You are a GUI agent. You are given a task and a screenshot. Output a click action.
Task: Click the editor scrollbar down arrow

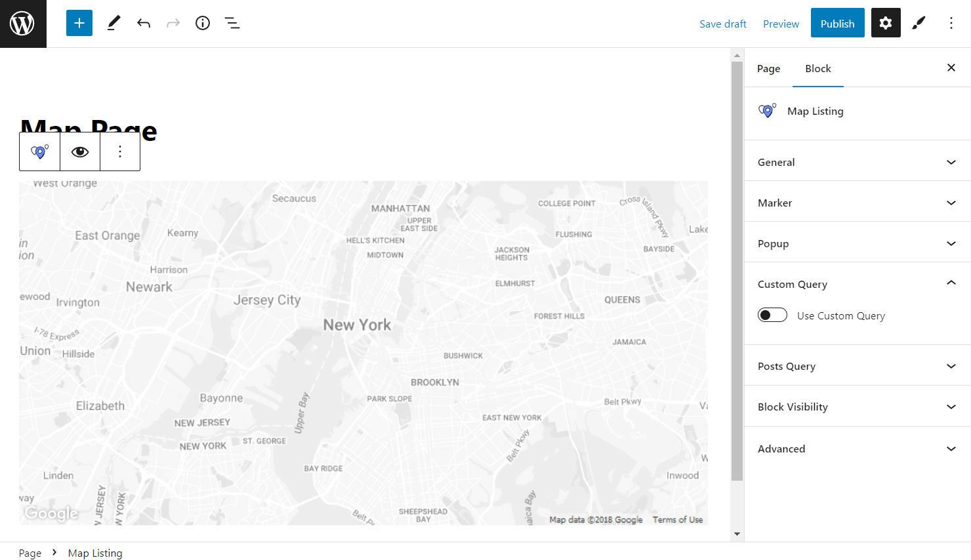(x=737, y=534)
